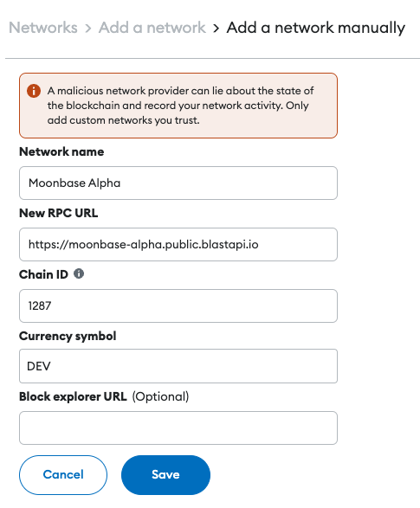Focus the Currency symbol field showing DEV
The height and width of the screenshot is (508, 420).
point(178,366)
